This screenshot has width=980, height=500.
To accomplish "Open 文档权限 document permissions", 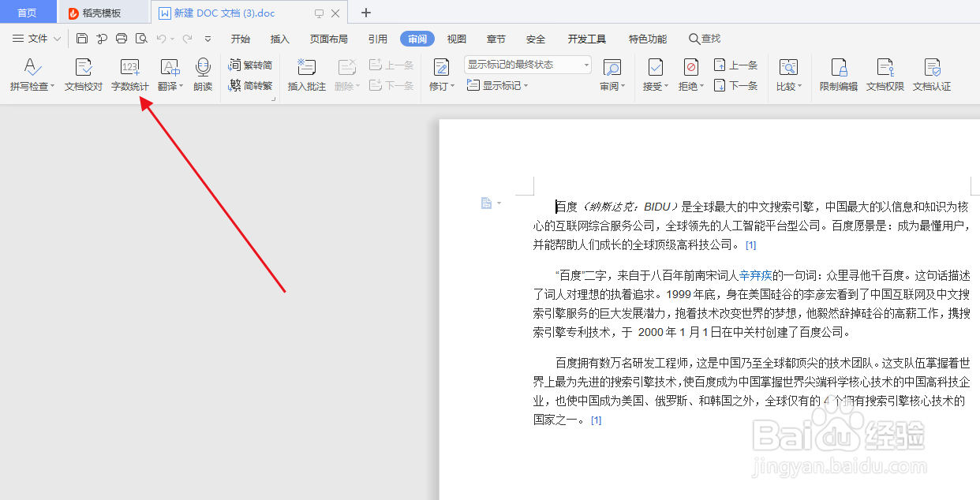I will point(885,76).
